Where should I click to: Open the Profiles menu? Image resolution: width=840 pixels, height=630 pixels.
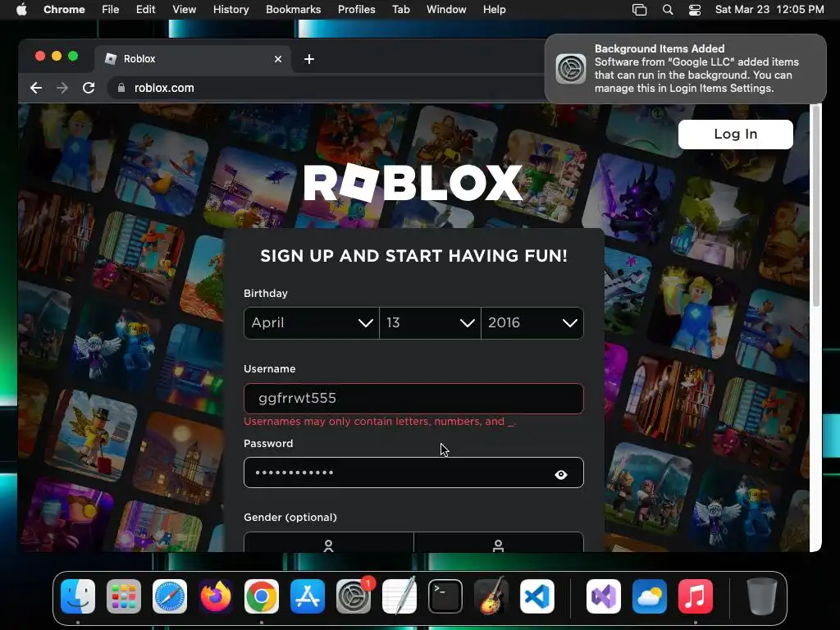click(x=356, y=10)
